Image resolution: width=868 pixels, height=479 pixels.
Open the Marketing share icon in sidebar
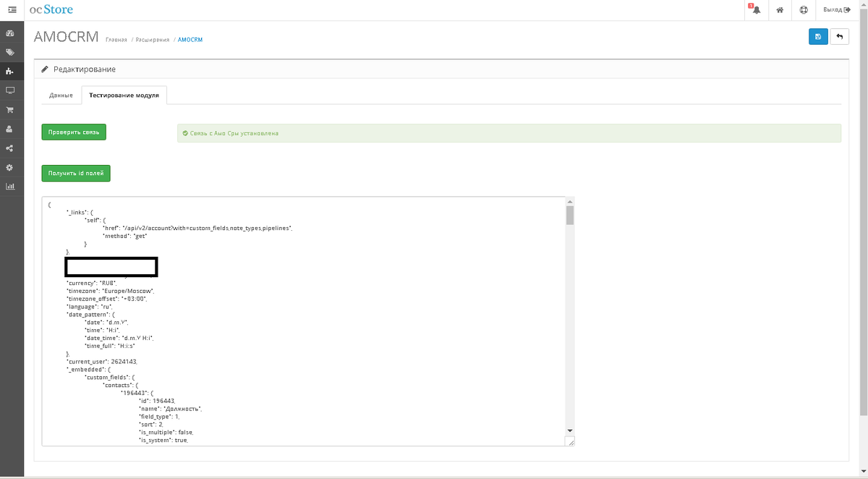[10, 148]
